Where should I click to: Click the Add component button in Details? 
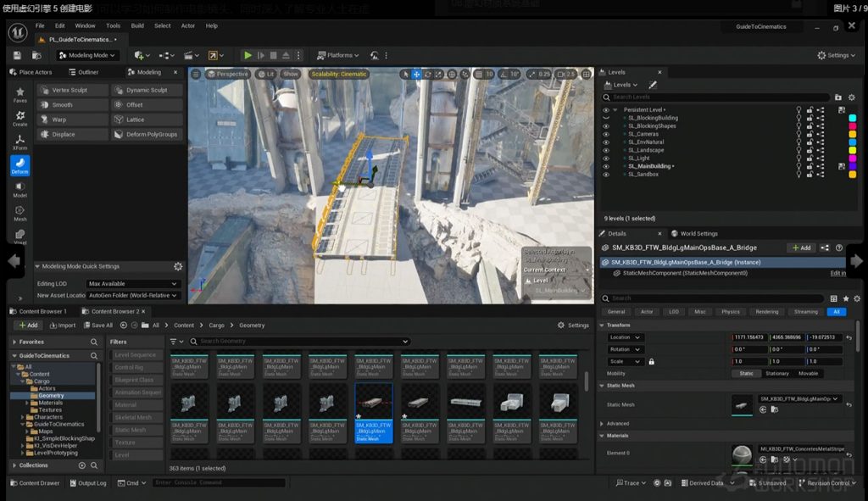pos(801,248)
